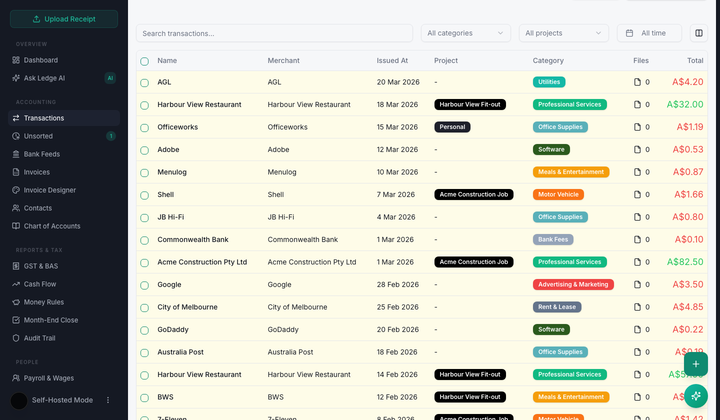
Task: Select the Officeworks transaction checkbox
Action: (144, 127)
